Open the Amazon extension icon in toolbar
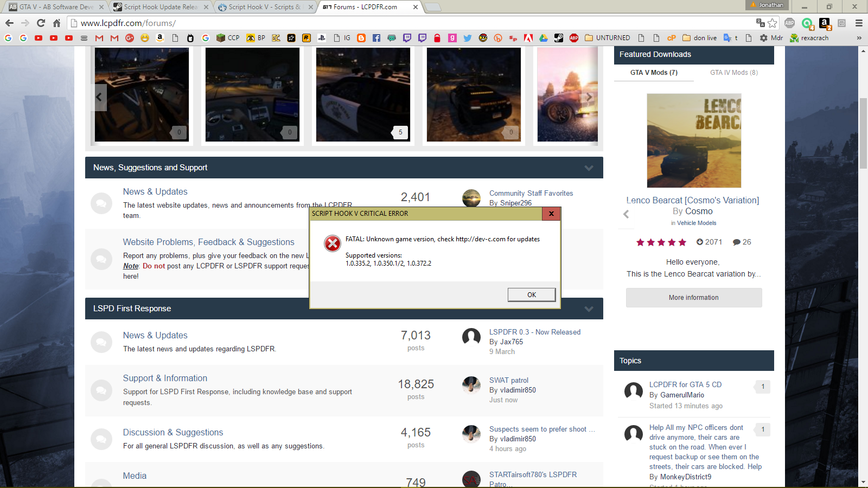This screenshot has width=868, height=488. tap(825, 23)
